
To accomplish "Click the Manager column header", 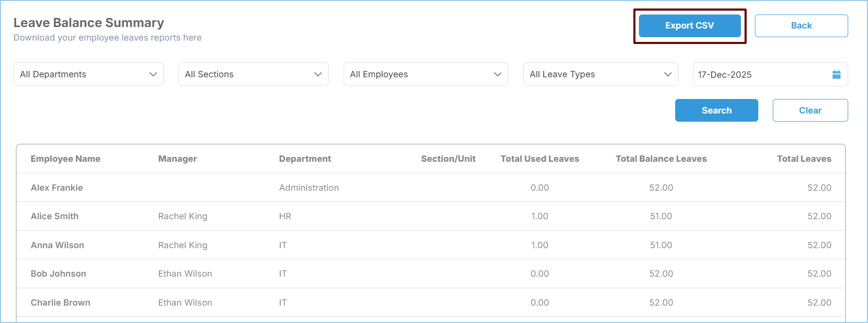I will coord(177,159).
